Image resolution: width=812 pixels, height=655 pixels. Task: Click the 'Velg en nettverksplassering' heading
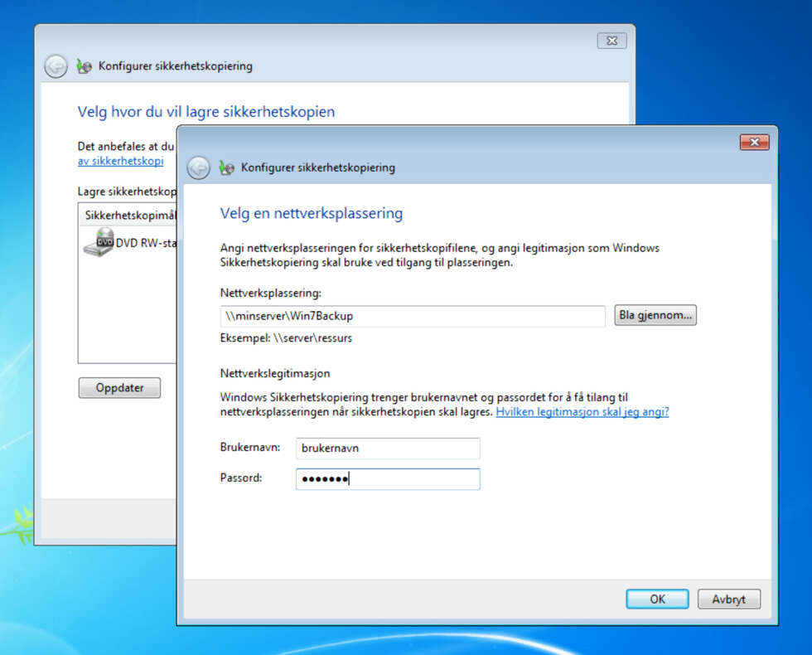[x=312, y=214]
